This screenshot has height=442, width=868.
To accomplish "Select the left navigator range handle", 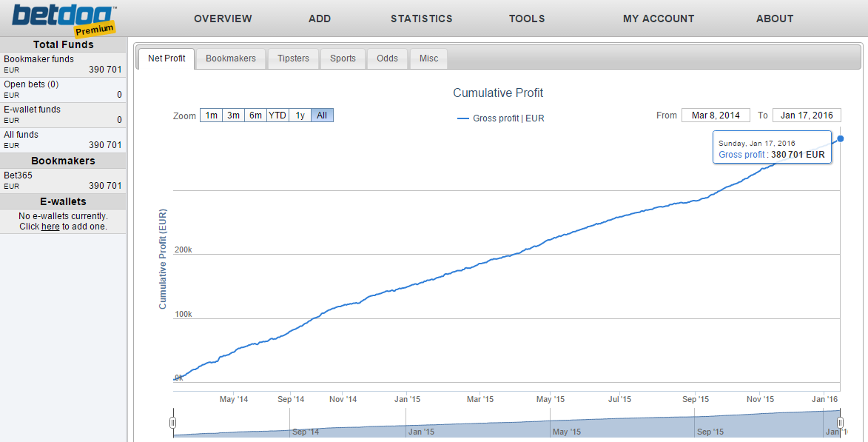I will coord(172,423).
